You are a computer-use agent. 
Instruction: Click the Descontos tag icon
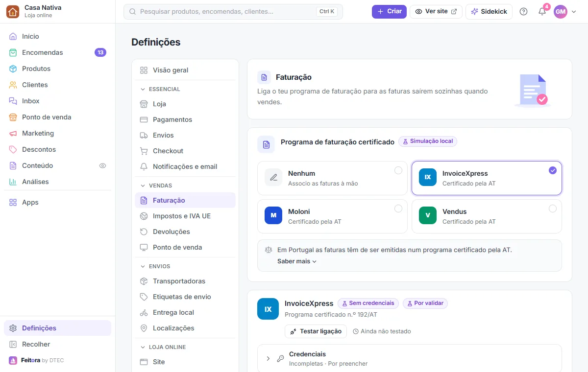tap(13, 149)
